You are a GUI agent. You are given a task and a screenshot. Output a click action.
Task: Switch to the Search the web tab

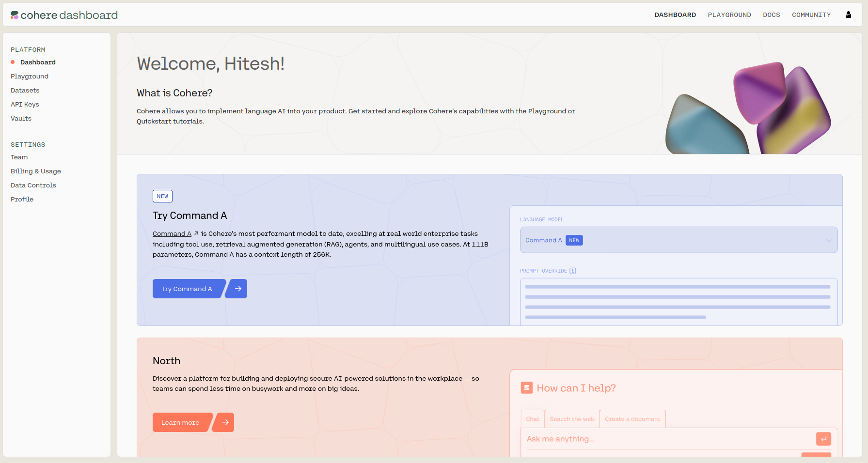point(572,419)
